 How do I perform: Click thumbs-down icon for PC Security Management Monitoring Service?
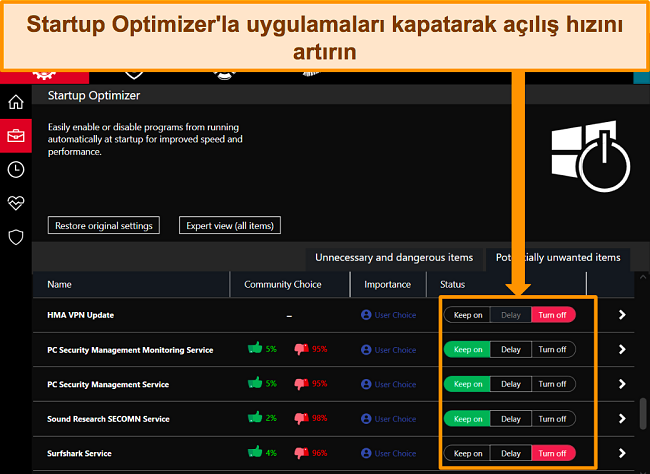point(301,349)
